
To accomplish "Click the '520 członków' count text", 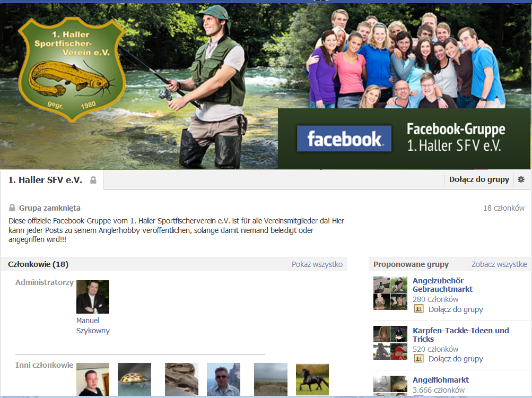I will tap(435, 349).
